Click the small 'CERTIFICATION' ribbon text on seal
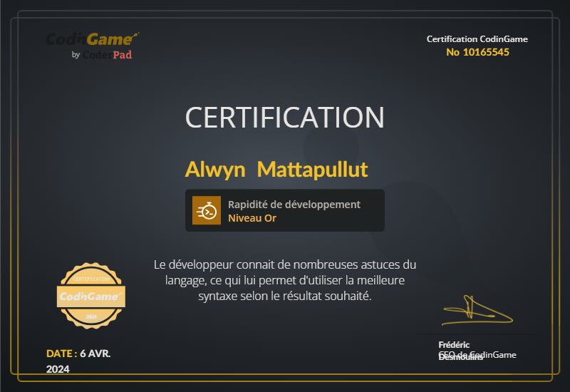Image resolution: width=570 pixels, height=392 pixels. [x=90, y=278]
